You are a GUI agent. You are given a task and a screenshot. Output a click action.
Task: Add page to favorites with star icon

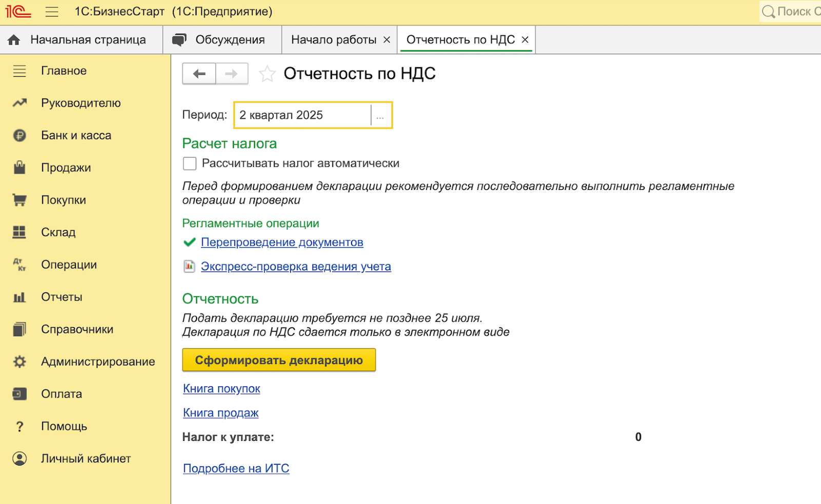pyautogui.click(x=267, y=74)
